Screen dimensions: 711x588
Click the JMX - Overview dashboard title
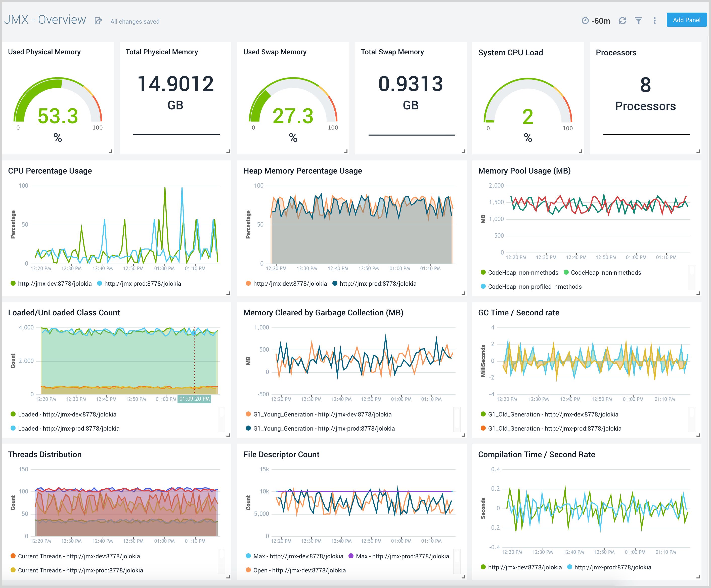tap(45, 20)
